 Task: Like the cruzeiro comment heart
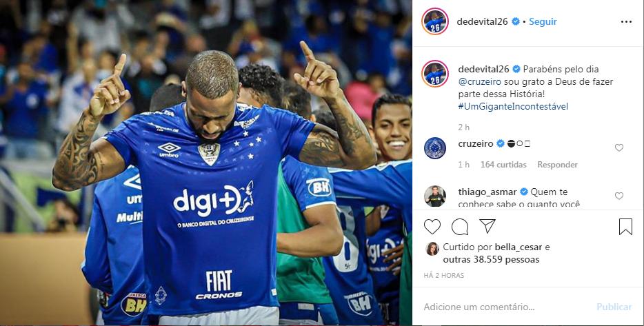pyautogui.click(x=619, y=147)
